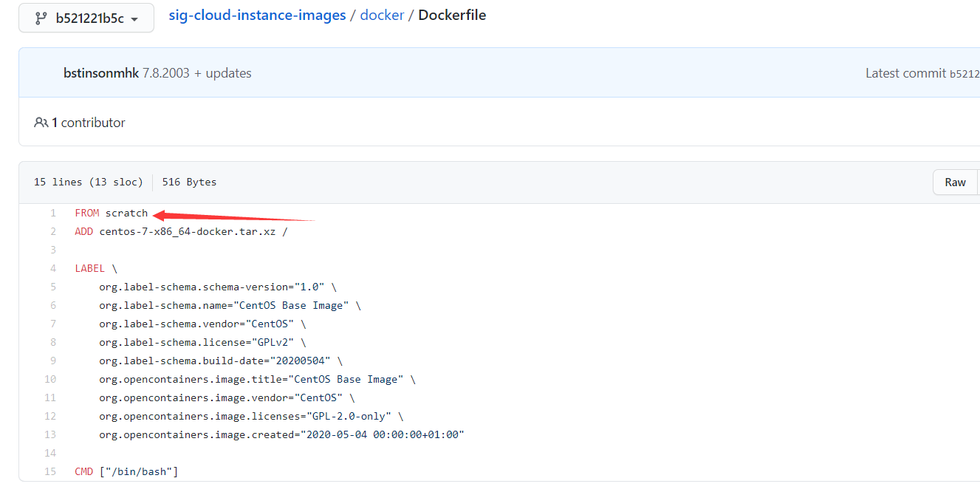Select line number 4
Image resolution: width=980 pixels, height=495 pixels.
tap(52, 268)
